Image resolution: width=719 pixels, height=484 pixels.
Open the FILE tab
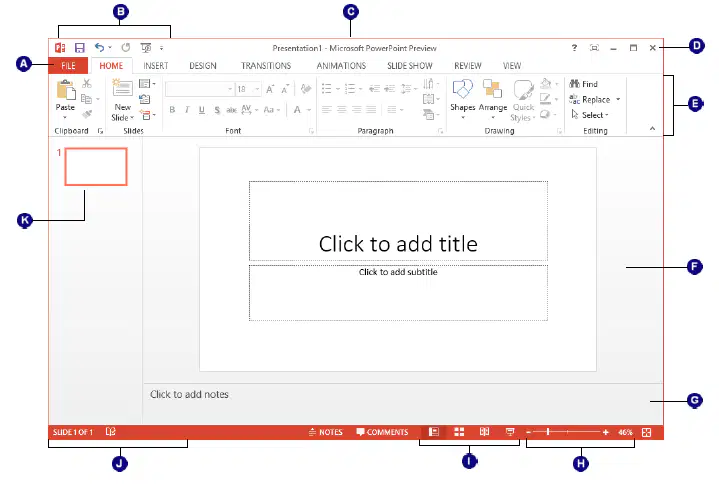tap(68, 66)
